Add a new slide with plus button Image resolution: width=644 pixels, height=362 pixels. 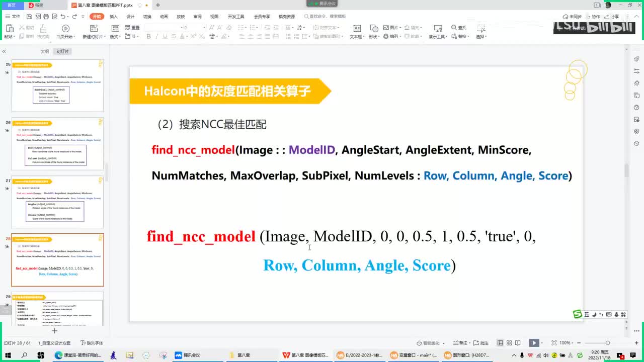(x=55, y=330)
